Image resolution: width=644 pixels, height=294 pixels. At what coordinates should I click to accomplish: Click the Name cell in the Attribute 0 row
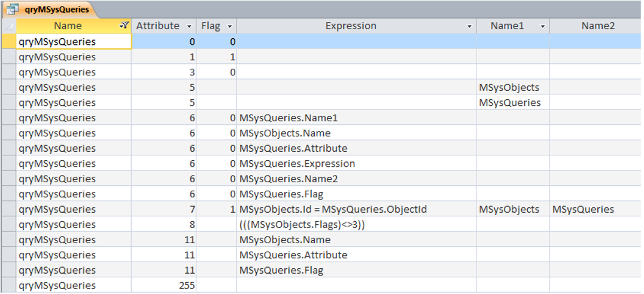click(x=74, y=41)
